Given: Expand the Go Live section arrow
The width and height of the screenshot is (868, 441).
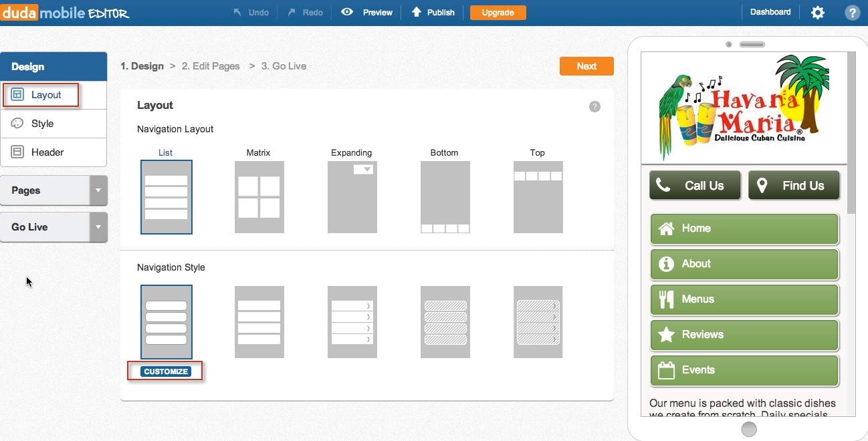Looking at the screenshot, I should pos(98,227).
